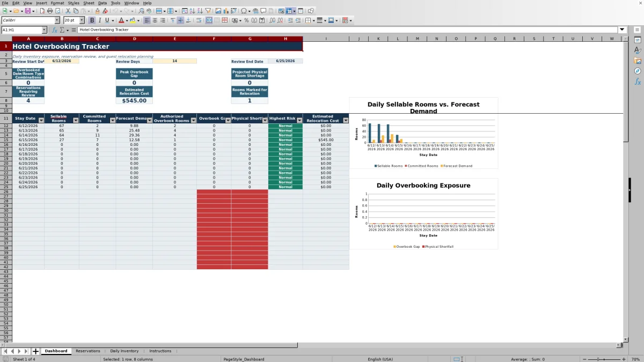Click the Copy icon
The height and width of the screenshot is (362, 644).
76,11
